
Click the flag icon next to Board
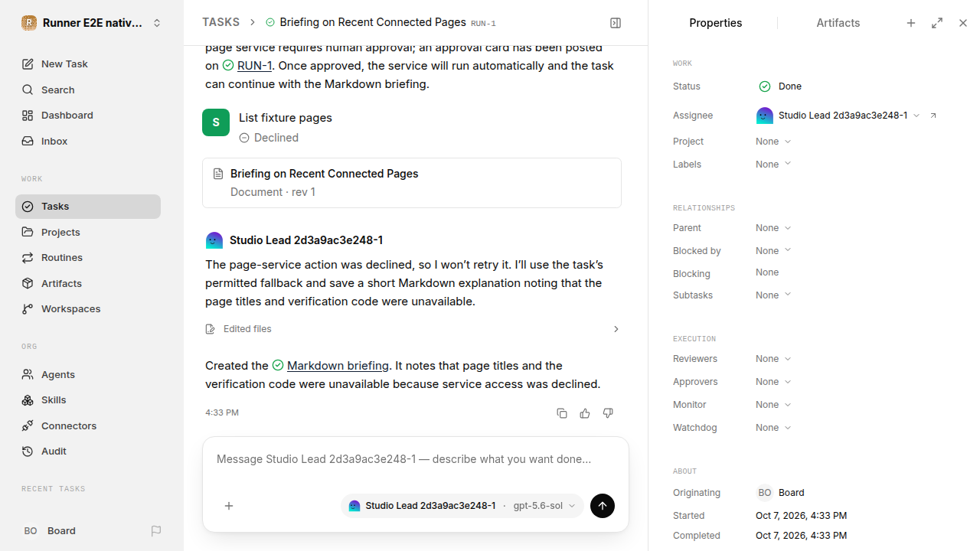point(156,531)
